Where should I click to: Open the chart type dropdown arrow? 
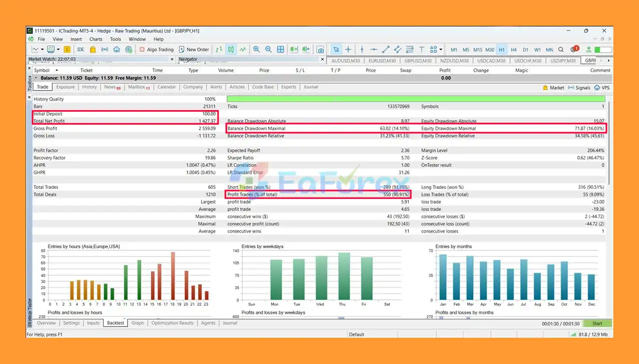pyautogui.click(x=43, y=49)
